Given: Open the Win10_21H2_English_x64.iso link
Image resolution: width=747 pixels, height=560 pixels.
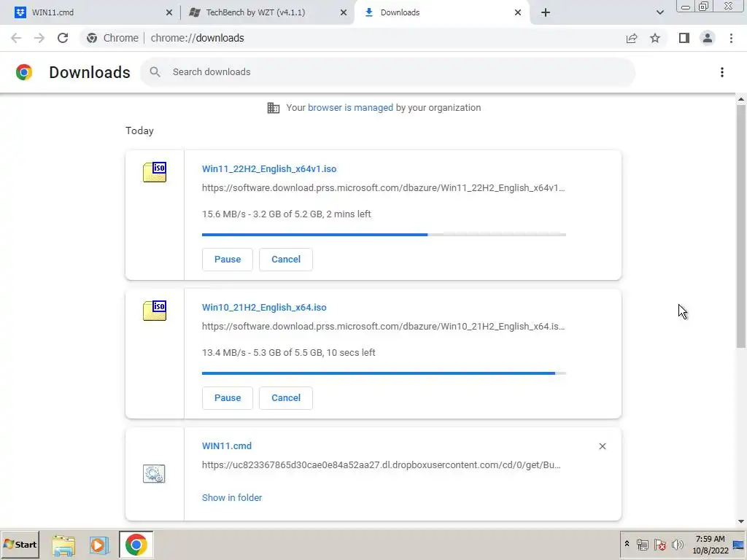Looking at the screenshot, I should (x=264, y=308).
